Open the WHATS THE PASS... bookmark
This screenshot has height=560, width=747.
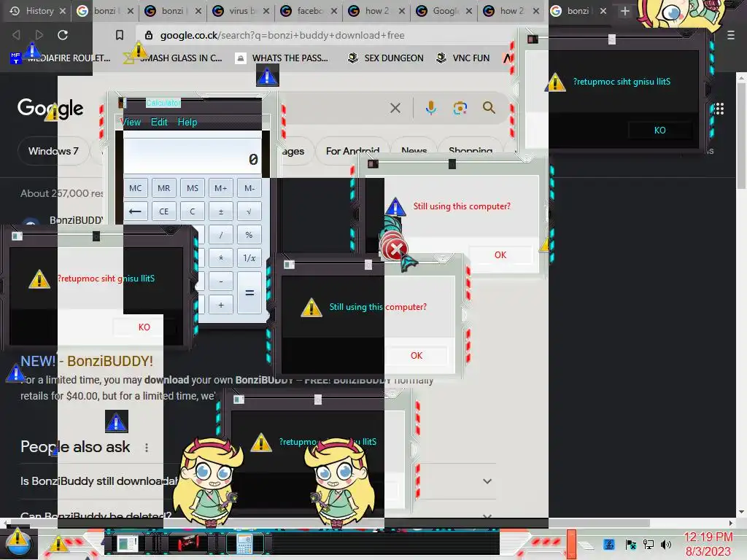click(x=282, y=58)
